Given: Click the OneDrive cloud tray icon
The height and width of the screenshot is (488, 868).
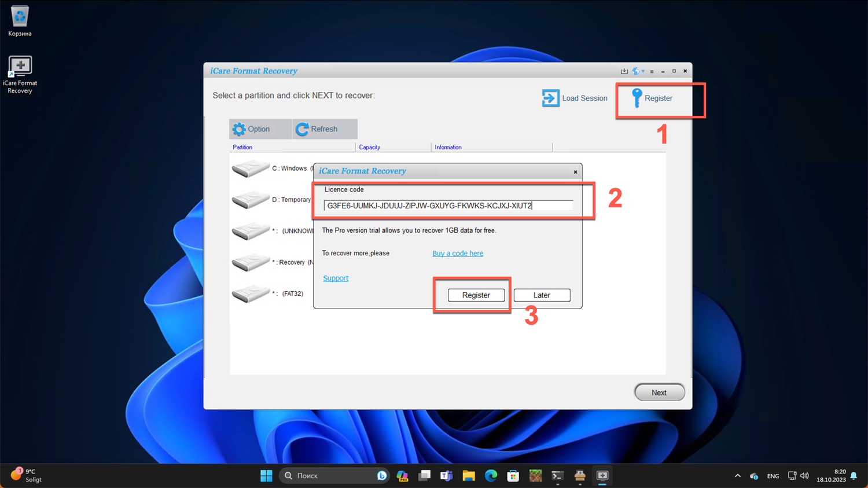Looking at the screenshot, I should 754,476.
